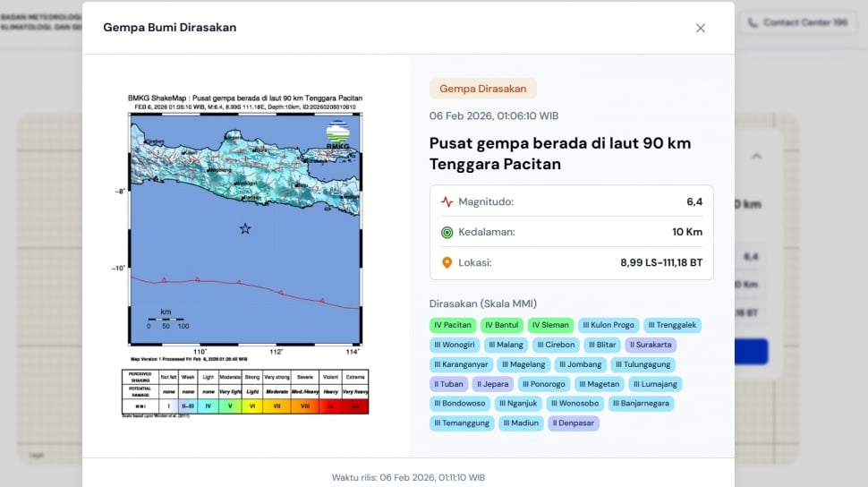Viewport: 868px width, 487px height.
Task: Click the blue button behind the dialog
Action: coord(751,351)
